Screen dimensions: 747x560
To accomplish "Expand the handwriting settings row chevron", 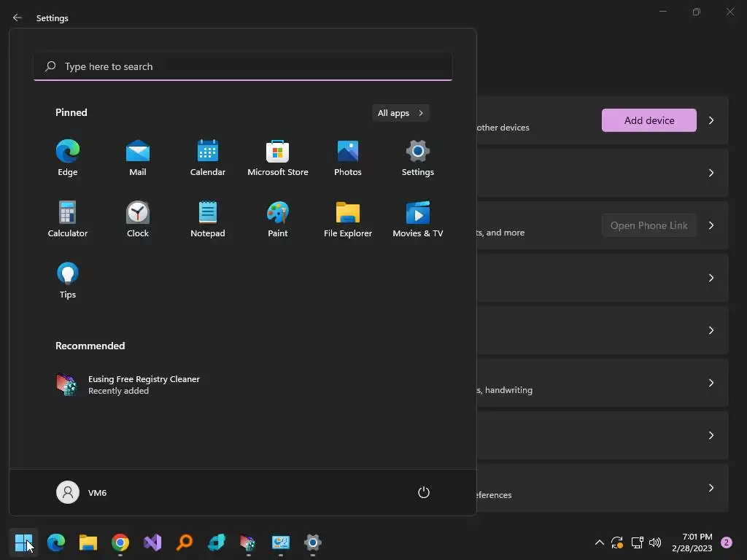I will point(711,383).
